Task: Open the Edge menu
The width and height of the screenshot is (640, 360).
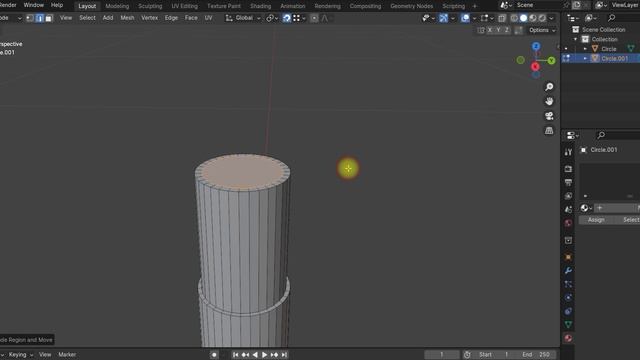Action: point(171,18)
